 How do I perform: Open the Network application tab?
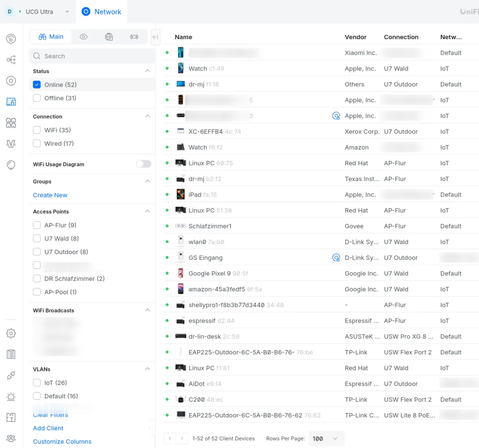[x=101, y=12]
